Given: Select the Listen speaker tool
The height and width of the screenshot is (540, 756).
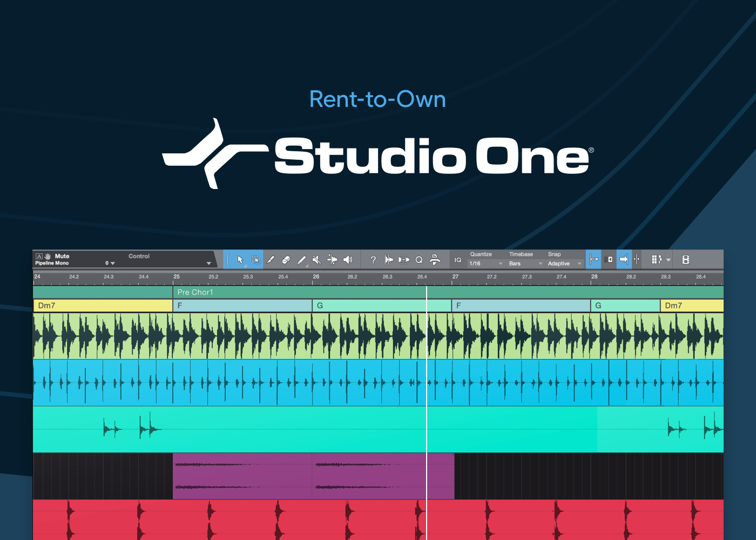Looking at the screenshot, I should point(348,260).
